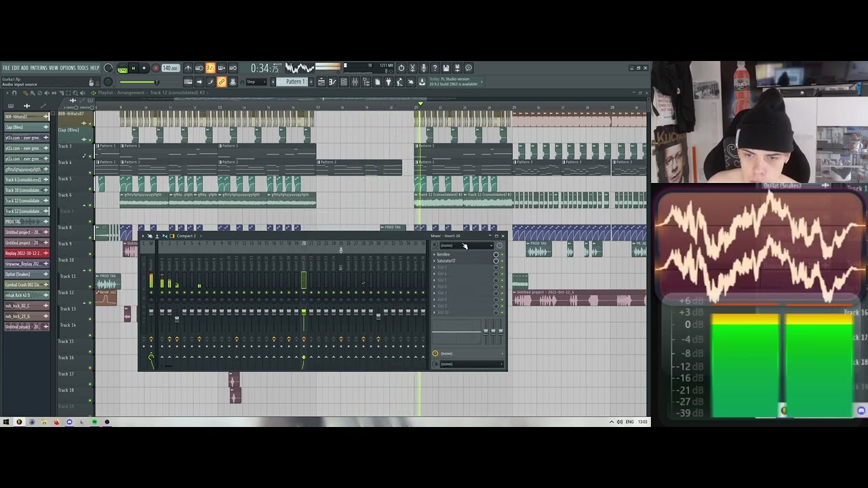The image size is (868, 488).
Task: Open the mixer options arrow menu
Action: (x=143, y=236)
